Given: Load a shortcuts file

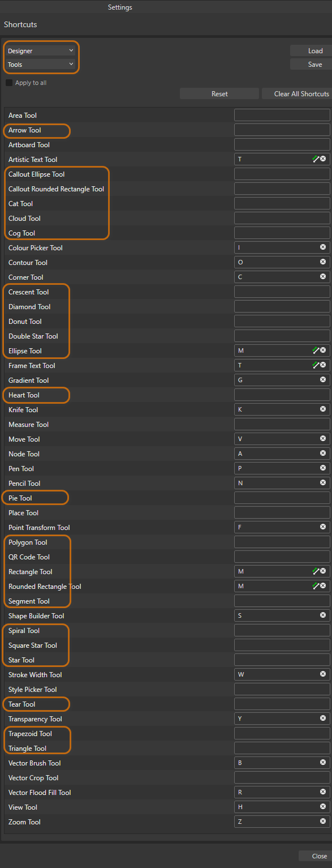Looking at the screenshot, I should 311,51.
